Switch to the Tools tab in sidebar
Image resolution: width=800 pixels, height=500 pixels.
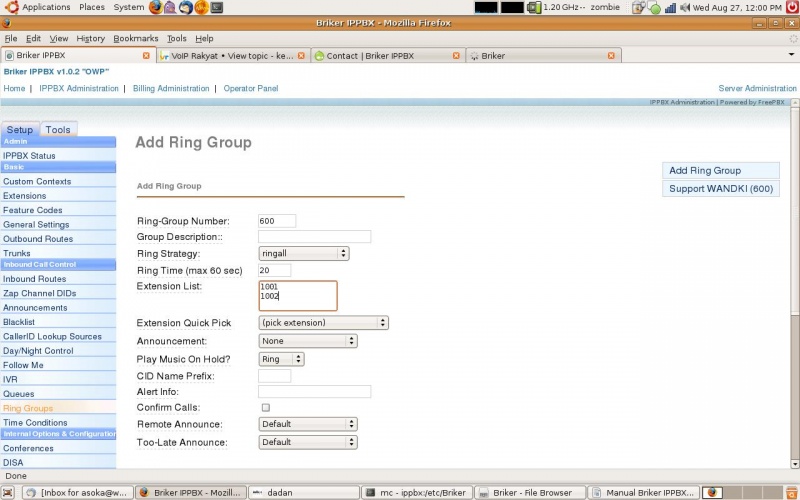tap(58, 130)
